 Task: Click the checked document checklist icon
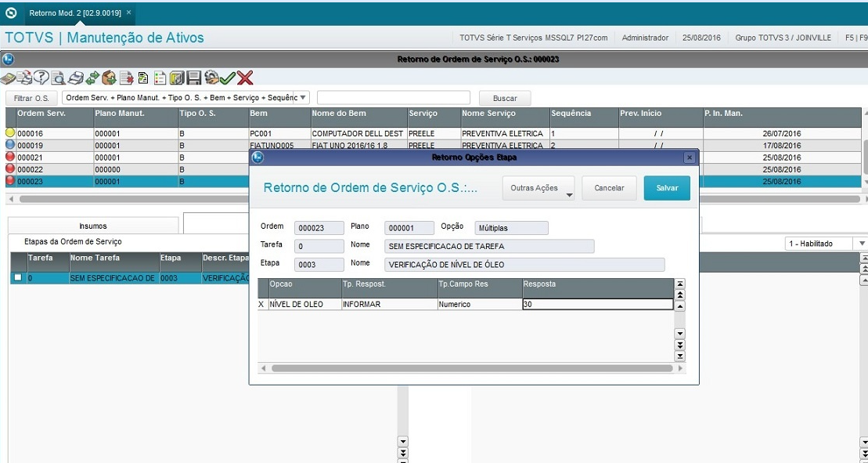pos(142,78)
